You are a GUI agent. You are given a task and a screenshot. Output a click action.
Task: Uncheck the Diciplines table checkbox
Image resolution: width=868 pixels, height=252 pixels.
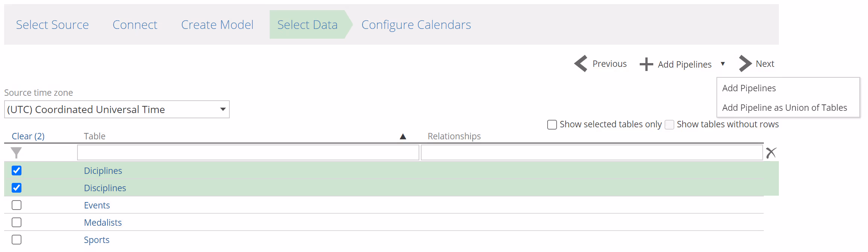coord(17,171)
